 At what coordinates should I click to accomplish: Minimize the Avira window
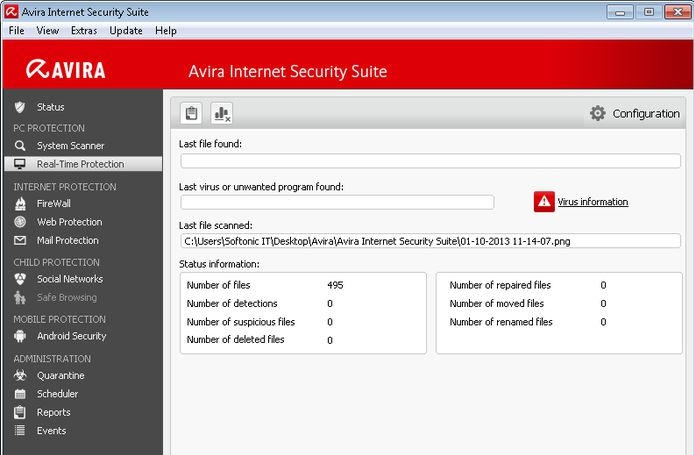pos(620,12)
